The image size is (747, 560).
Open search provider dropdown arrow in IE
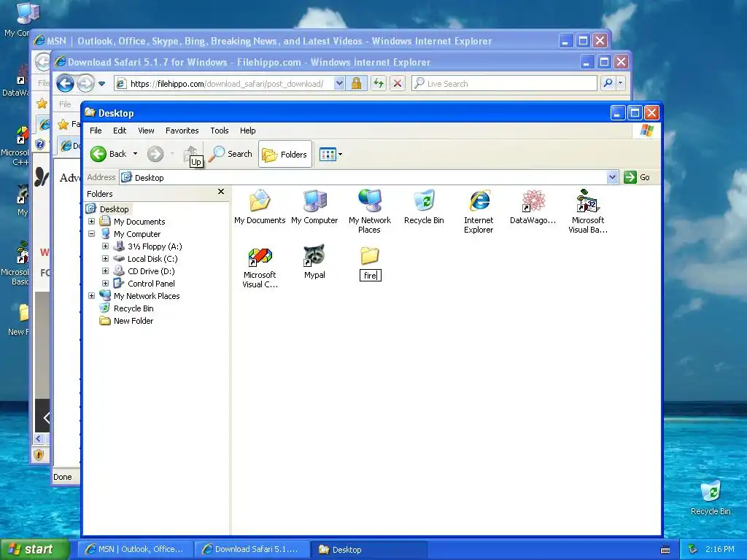[620, 83]
